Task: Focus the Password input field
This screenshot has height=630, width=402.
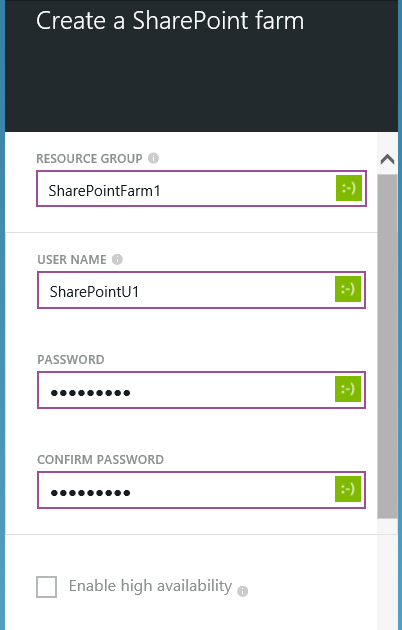Action: (x=201, y=390)
